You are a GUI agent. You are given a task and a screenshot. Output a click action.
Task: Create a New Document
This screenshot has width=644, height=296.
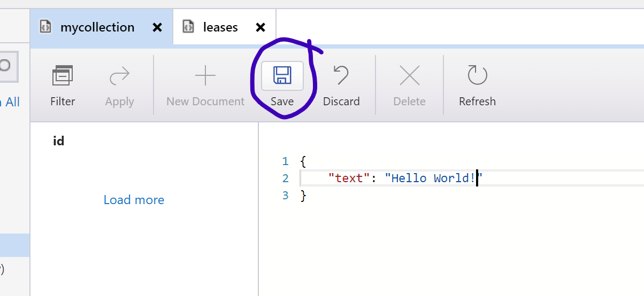pos(205,85)
